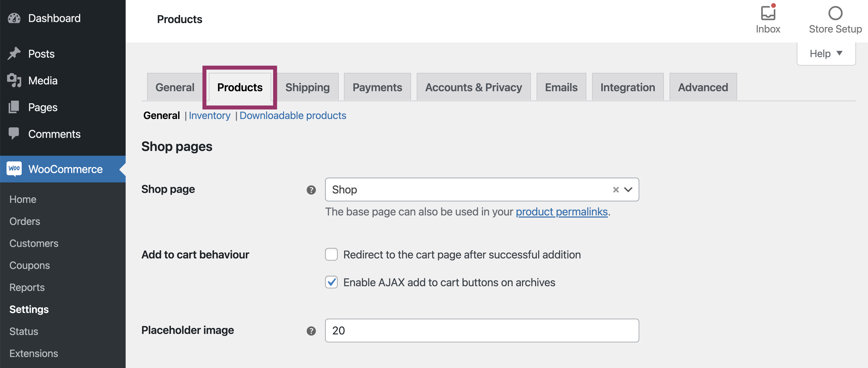Click Placeholder image help tooltip icon
This screenshot has height=368, width=868.
[311, 331]
